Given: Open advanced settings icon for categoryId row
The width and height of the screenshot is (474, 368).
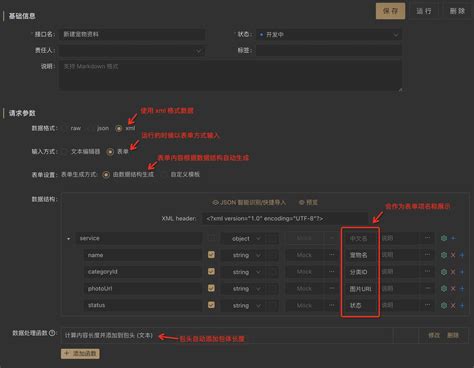Looking at the screenshot, I should (x=444, y=272).
